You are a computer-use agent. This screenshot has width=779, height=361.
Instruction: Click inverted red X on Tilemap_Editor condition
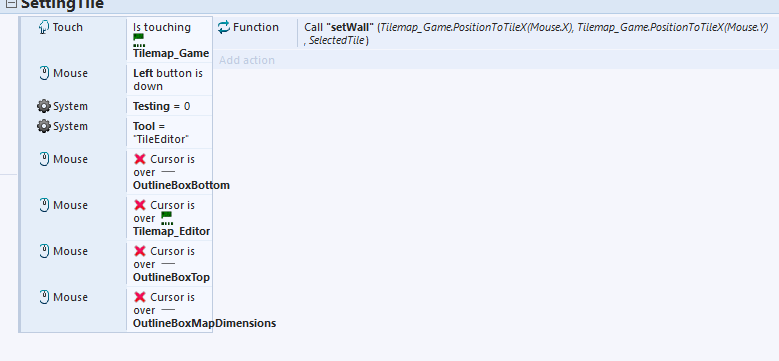(140, 205)
